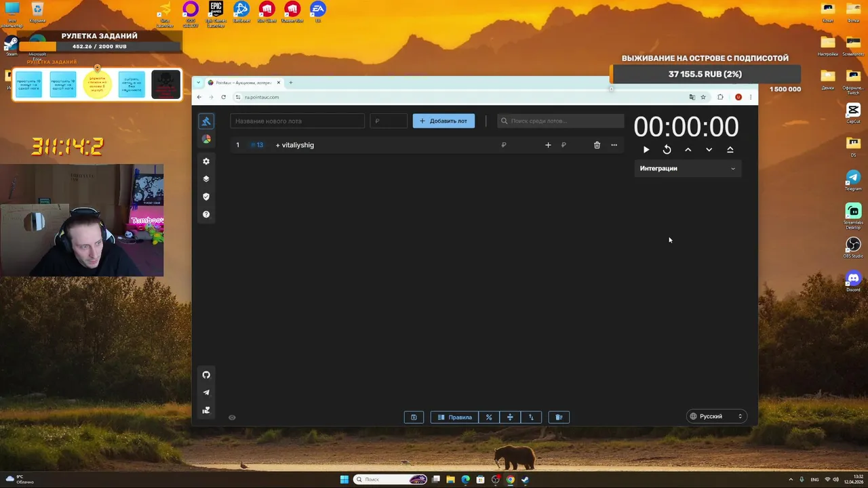Decrease timer with down arrow
The height and width of the screenshot is (488, 868).
709,150
